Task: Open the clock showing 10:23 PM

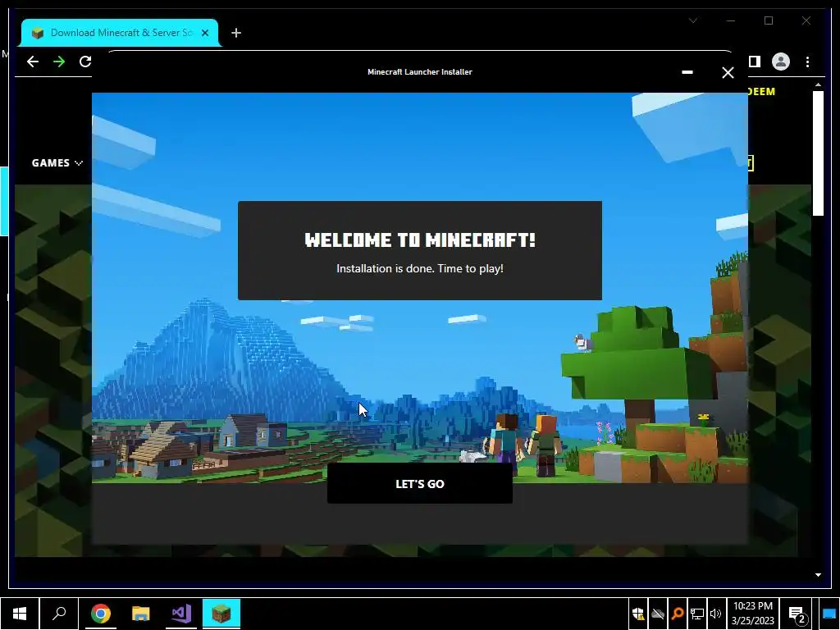Action: [753, 614]
